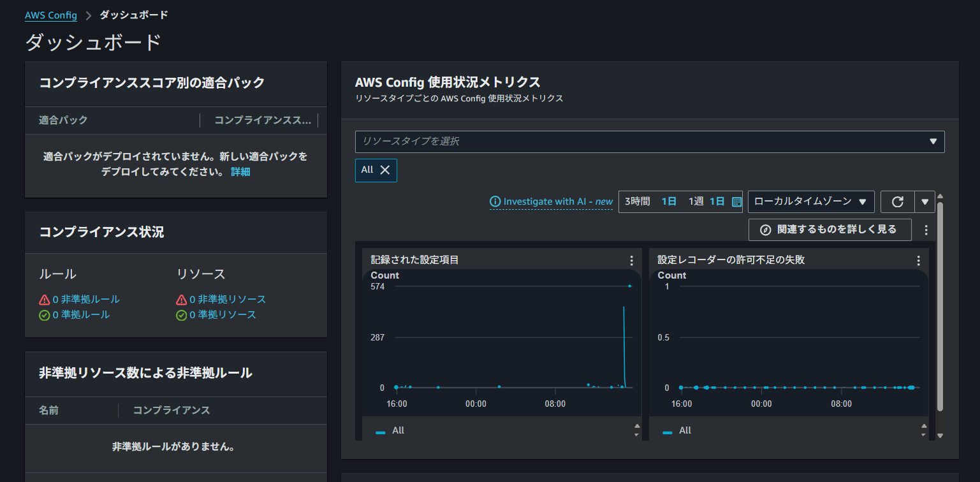Click the 関連するものを詳しく見る button
Screen dimensions: 980x482
[x=830, y=230]
